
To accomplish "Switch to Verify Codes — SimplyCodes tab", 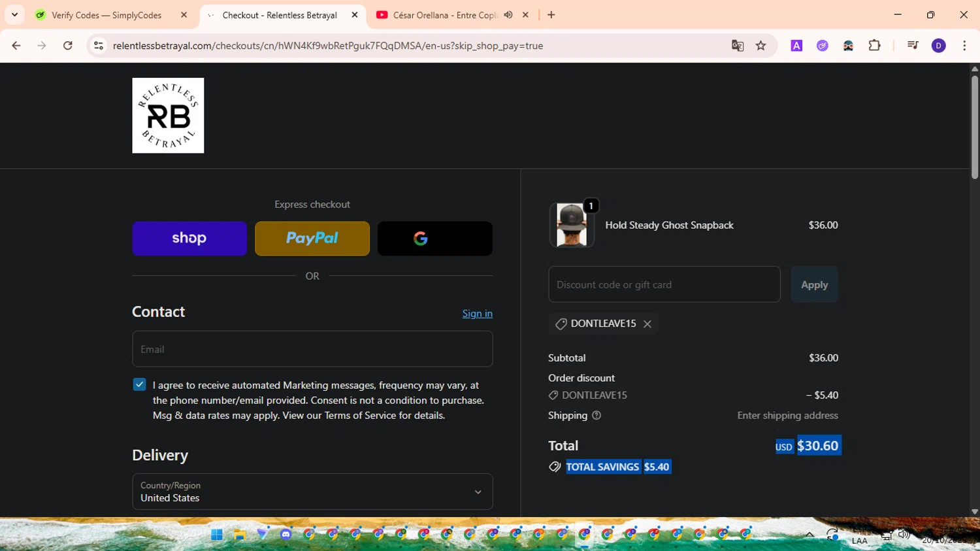I will pos(106,15).
